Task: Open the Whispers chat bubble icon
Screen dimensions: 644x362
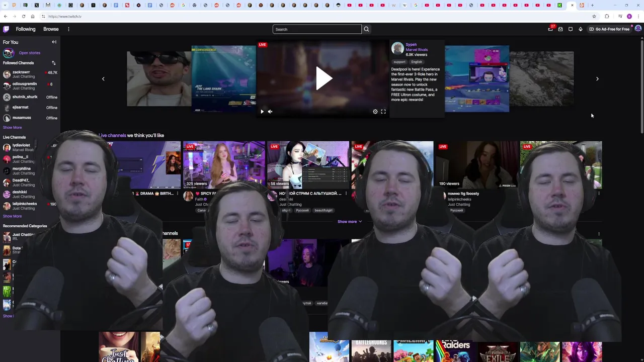Action: point(571,29)
